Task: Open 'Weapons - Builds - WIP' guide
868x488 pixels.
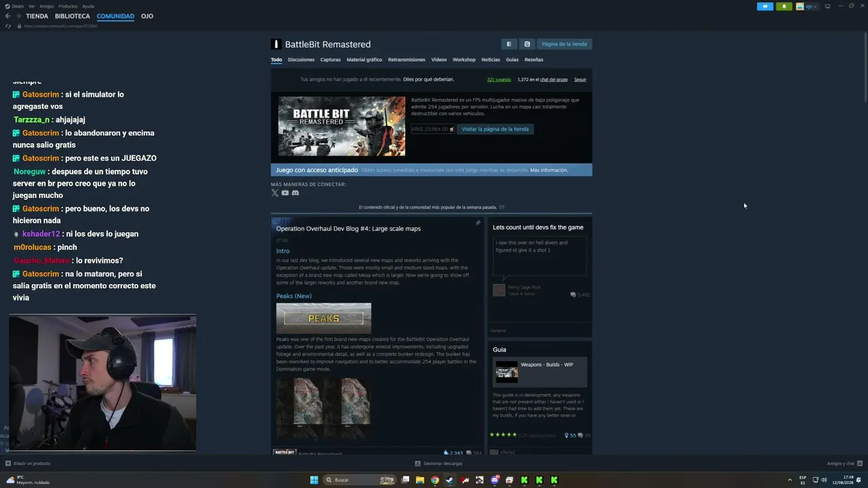Action: click(547, 365)
